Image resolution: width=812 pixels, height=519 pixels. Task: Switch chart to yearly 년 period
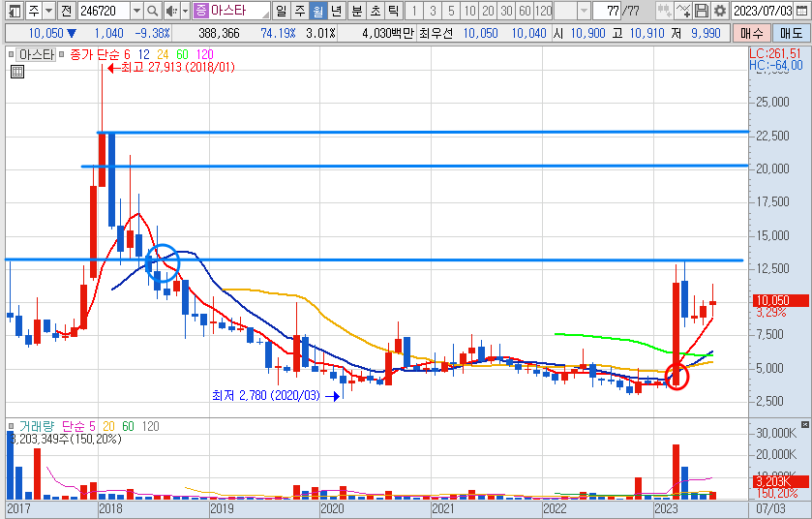337,11
